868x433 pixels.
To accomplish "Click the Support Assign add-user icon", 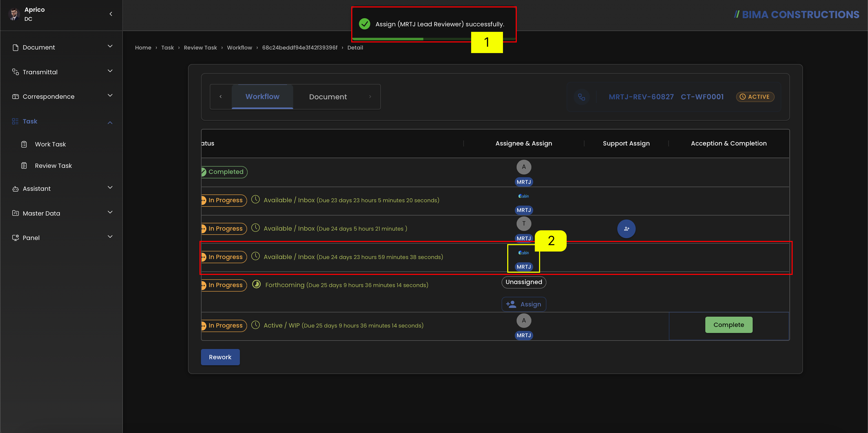I will click(x=626, y=229).
